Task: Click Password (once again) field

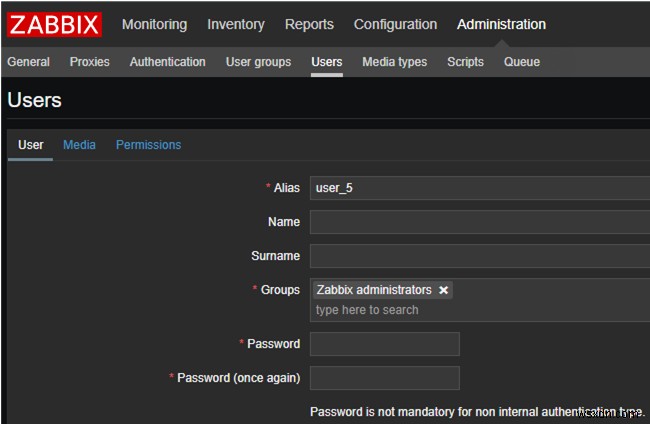Action: coord(385,378)
